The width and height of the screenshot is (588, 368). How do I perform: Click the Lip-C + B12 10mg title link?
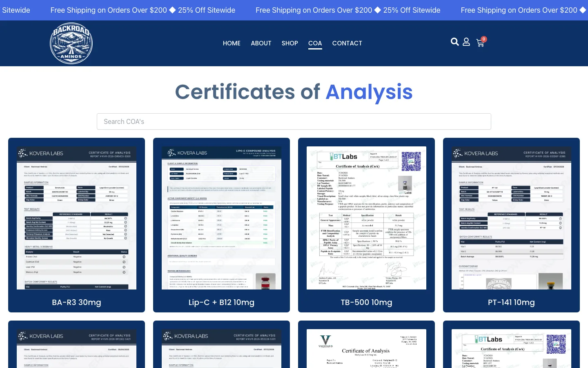[x=221, y=303]
